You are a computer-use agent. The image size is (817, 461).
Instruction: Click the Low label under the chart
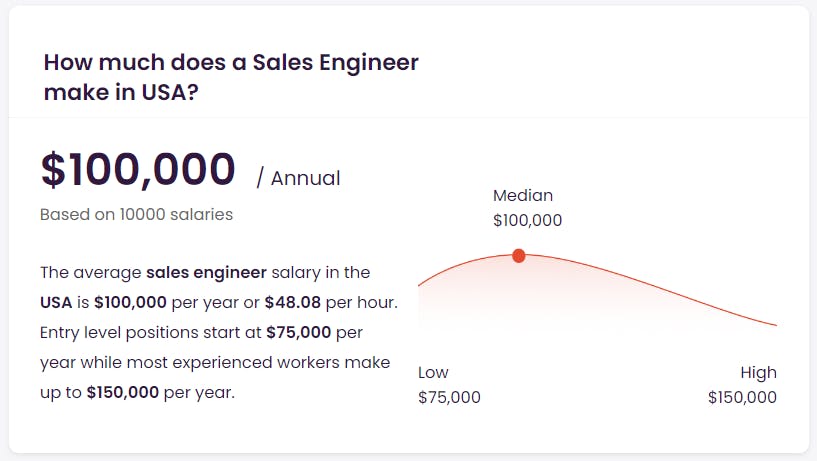coord(433,372)
